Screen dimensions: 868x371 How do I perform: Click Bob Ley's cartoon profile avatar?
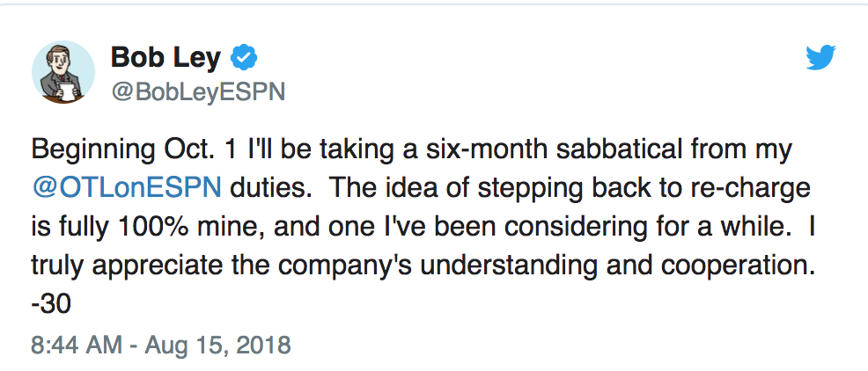[63, 72]
